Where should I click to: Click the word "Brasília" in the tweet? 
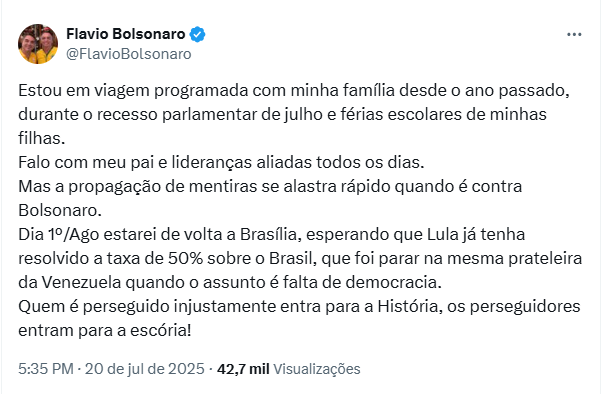point(268,234)
